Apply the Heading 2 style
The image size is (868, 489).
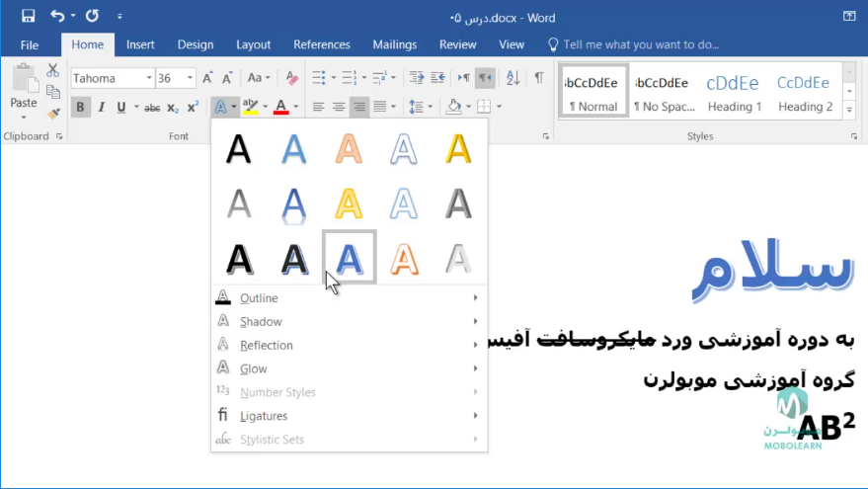pos(805,91)
